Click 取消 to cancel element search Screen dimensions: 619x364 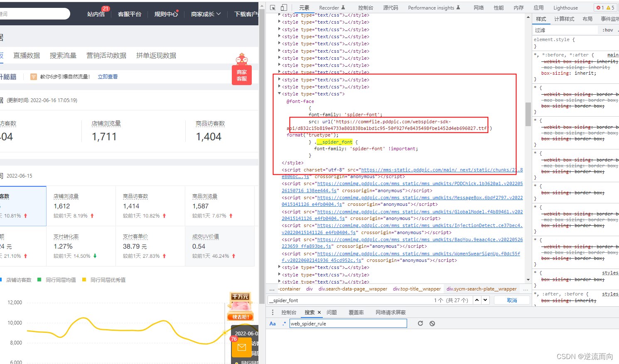(512, 300)
